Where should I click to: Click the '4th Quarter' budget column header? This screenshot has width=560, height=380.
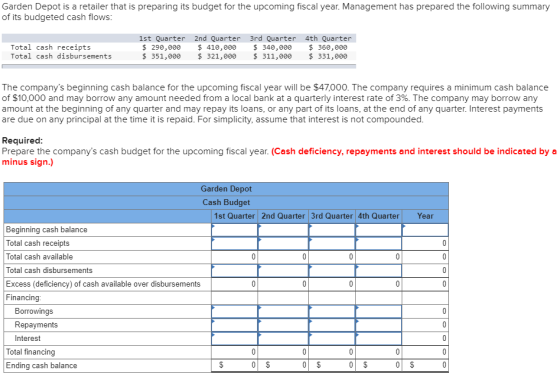[x=379, y=216]
